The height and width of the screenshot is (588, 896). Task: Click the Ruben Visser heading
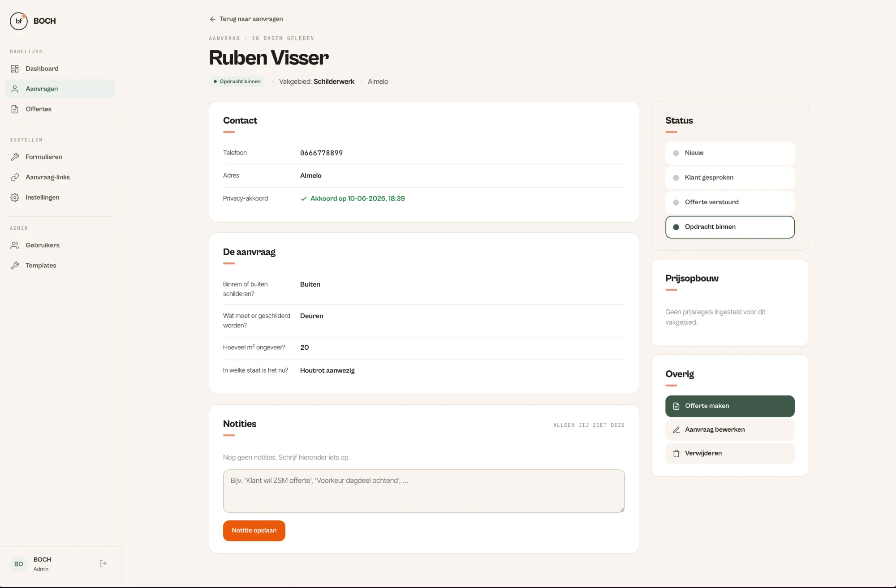click(269, 57)
